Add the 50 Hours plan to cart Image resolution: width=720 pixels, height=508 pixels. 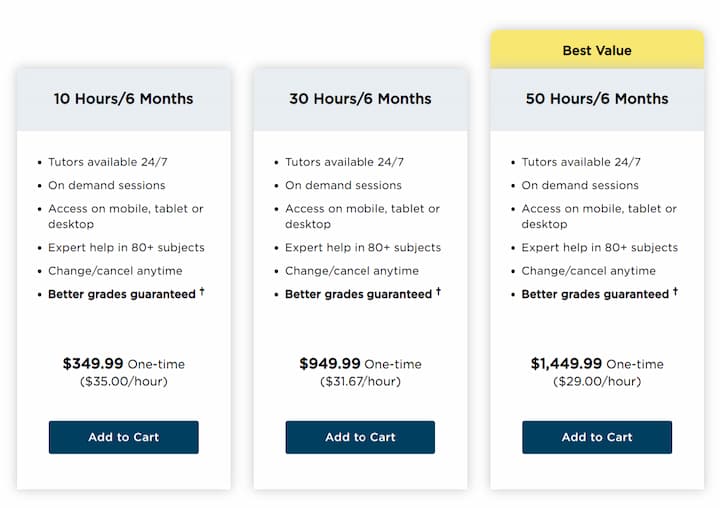597,437
